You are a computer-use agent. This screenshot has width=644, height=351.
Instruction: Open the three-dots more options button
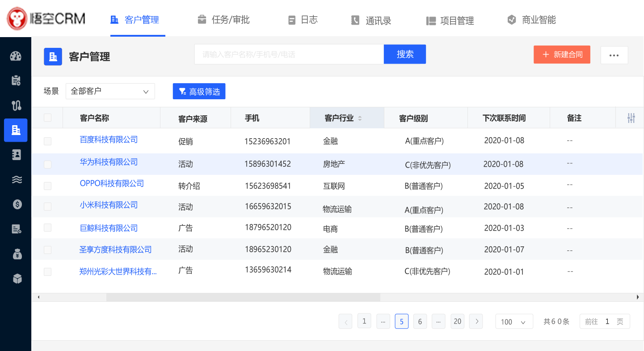pos(614,55)
